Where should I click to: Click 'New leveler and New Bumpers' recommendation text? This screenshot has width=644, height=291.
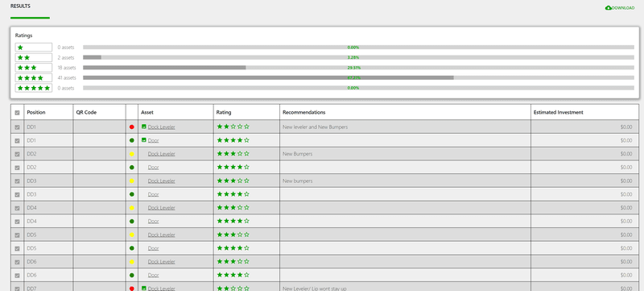tap(315, 127)
